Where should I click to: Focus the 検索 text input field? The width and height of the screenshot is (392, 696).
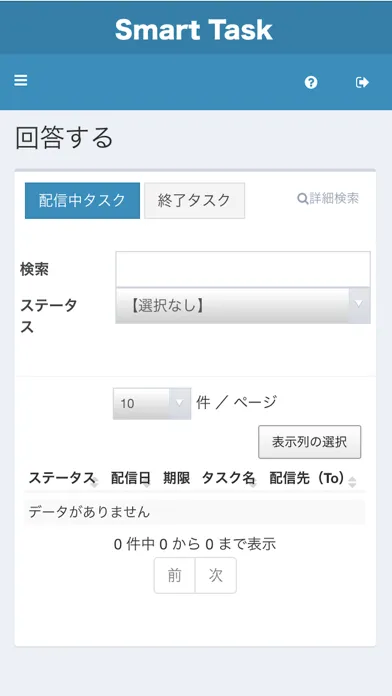point(243,269)
